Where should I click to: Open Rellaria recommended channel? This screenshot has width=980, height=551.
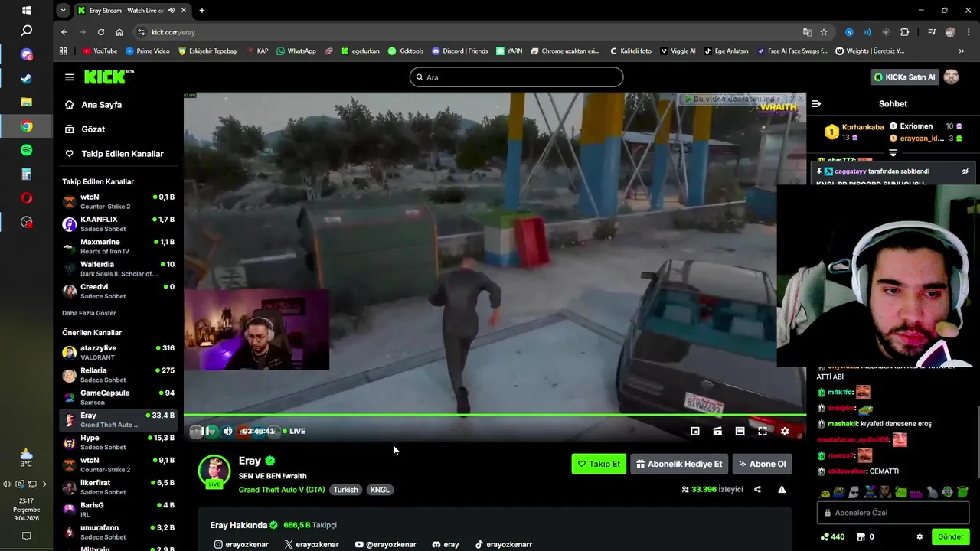119,375
